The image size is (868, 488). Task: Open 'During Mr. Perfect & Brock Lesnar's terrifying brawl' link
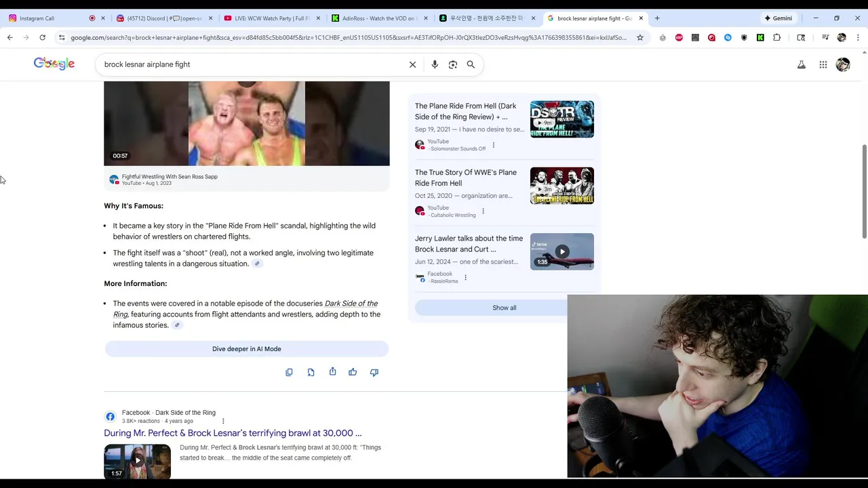pyautogui.click(x=233, y=433)
